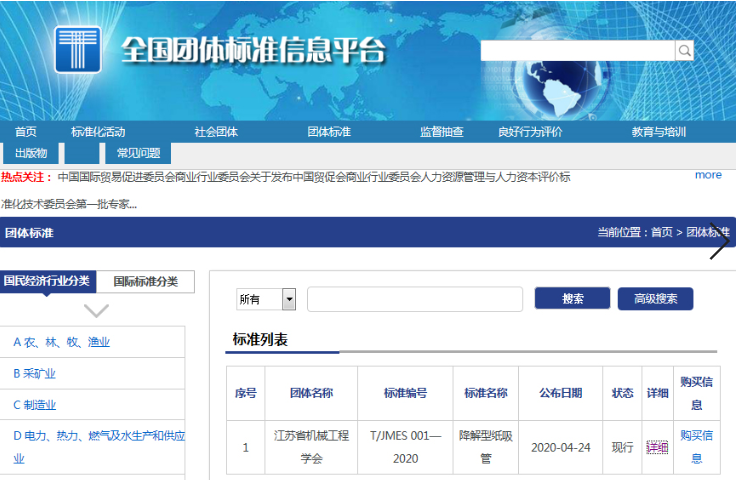Screen dimensions: 736x500
Task: Click the platform logo icon
Action: (x=78, y=50)
